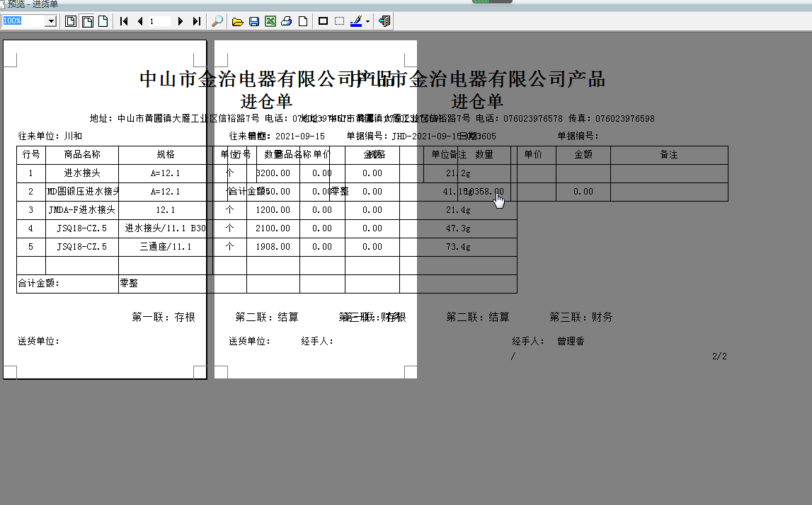This screenshot has width=812, height=505.
Task: Click the '规格' column header
Action: [166, 155]
